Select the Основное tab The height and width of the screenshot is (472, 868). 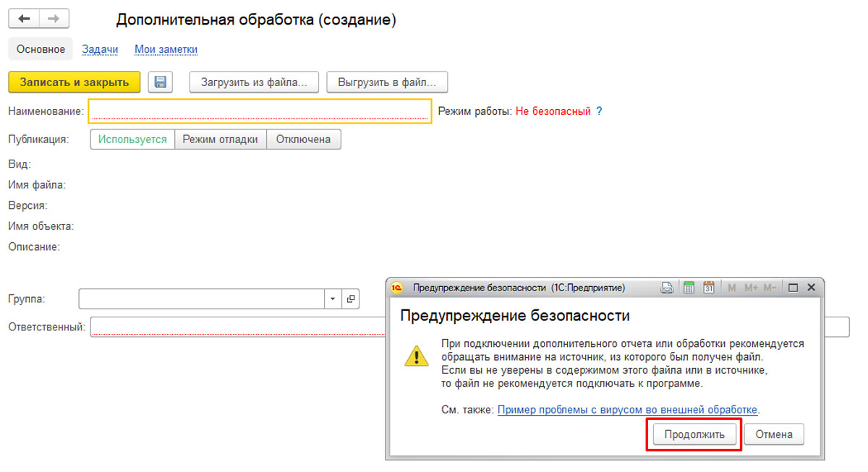pos(41,49)
